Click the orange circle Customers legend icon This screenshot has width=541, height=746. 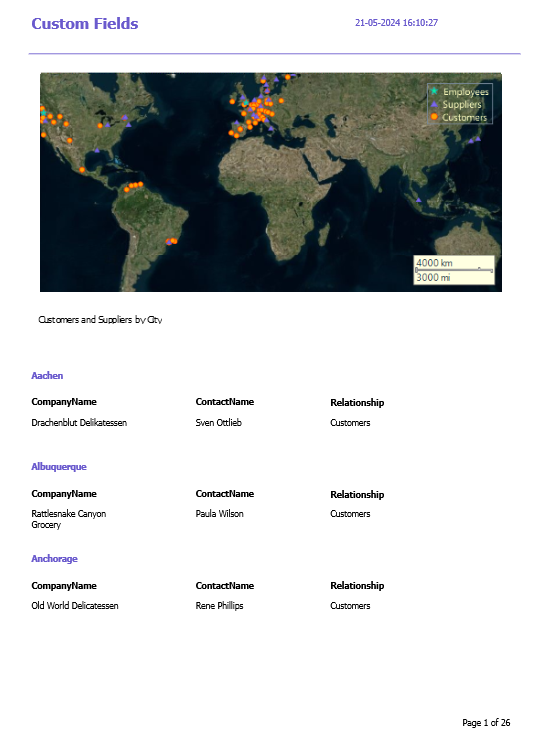(434, 117)
